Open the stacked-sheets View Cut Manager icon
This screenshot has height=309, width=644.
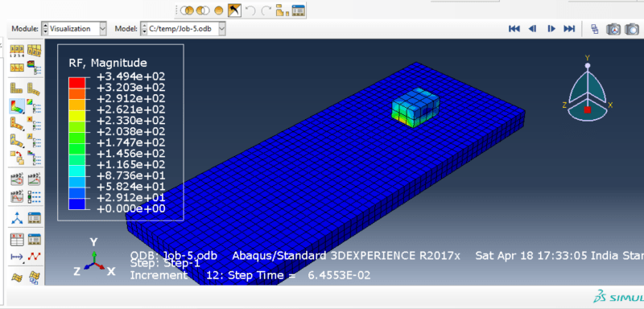pyautogui.click(x=34, y=278)
